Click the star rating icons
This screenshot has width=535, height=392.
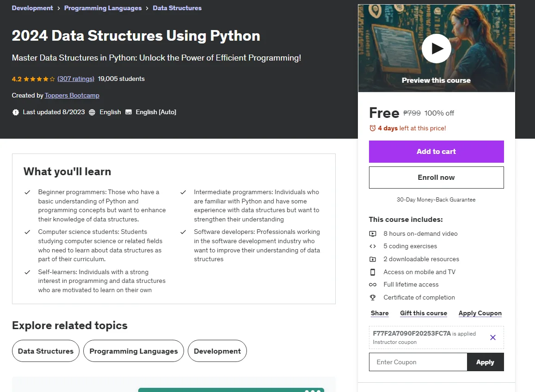pos(39,79)
